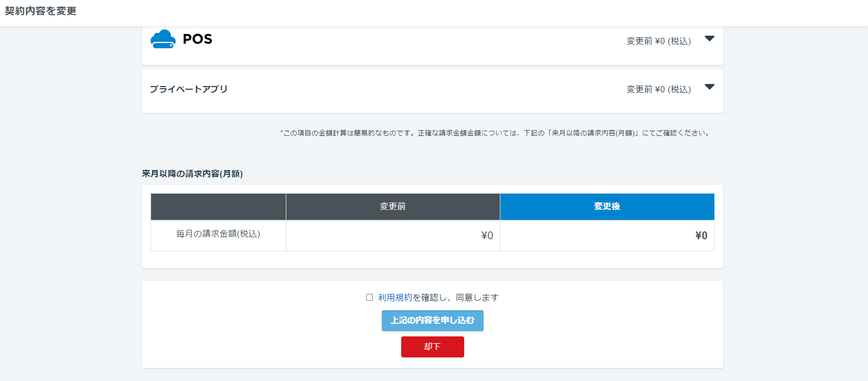
Task: Click POS row's 変更前 ¥0 (税込) amount
Action: (658, 41)
